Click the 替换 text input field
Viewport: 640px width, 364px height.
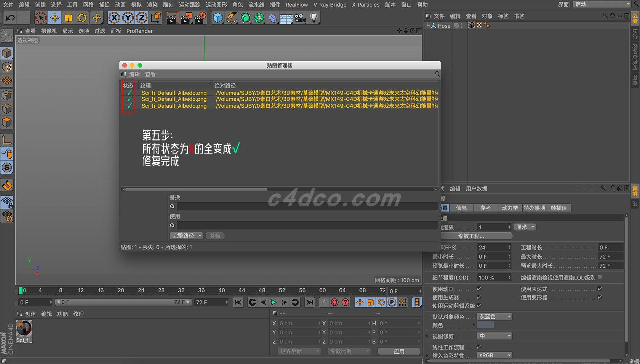pos(307,206)
